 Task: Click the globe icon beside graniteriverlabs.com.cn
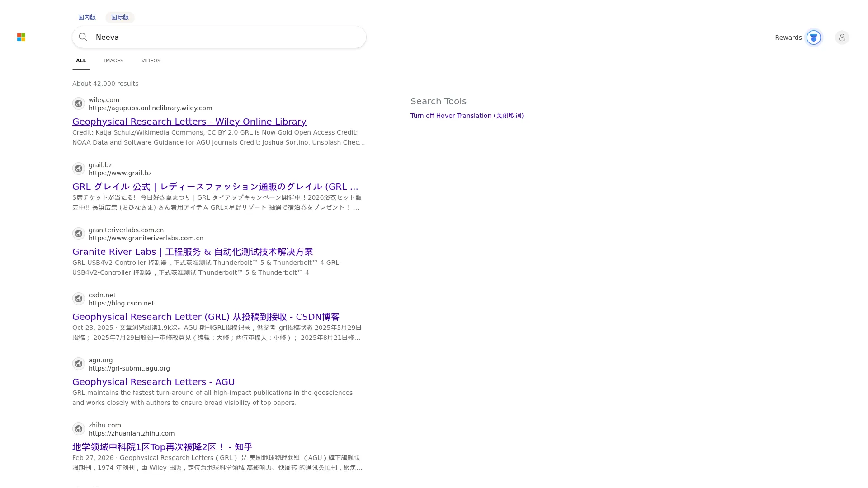[x=79, y=234]
